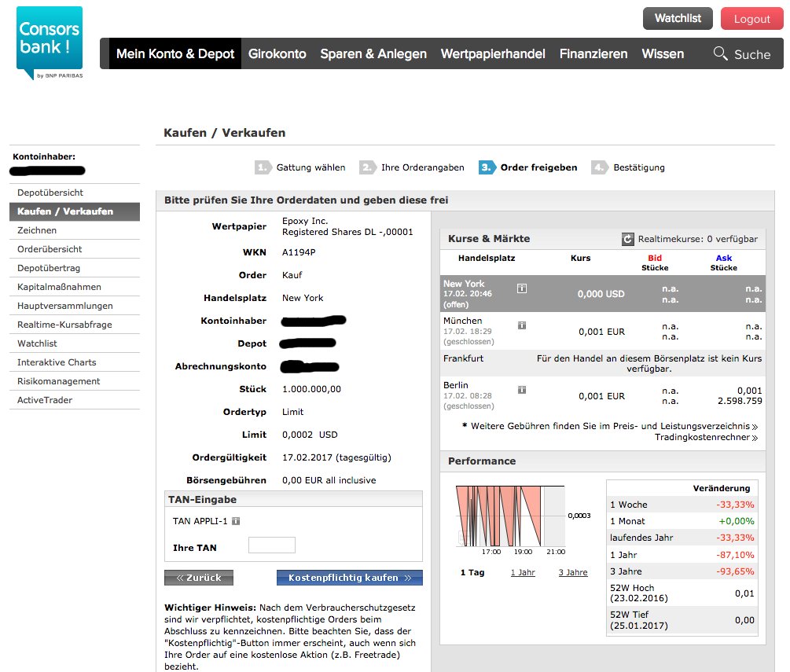Open the Wertpapierhandel menu
This screenshot has width=790, height=672.
[492, 54]
